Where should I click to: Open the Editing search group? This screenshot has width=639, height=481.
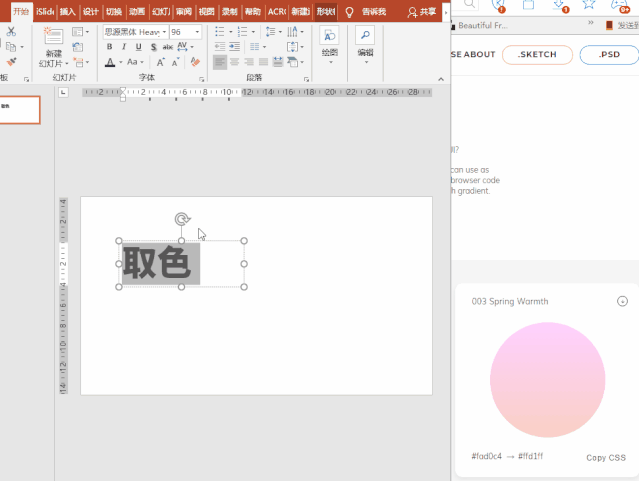365,46
